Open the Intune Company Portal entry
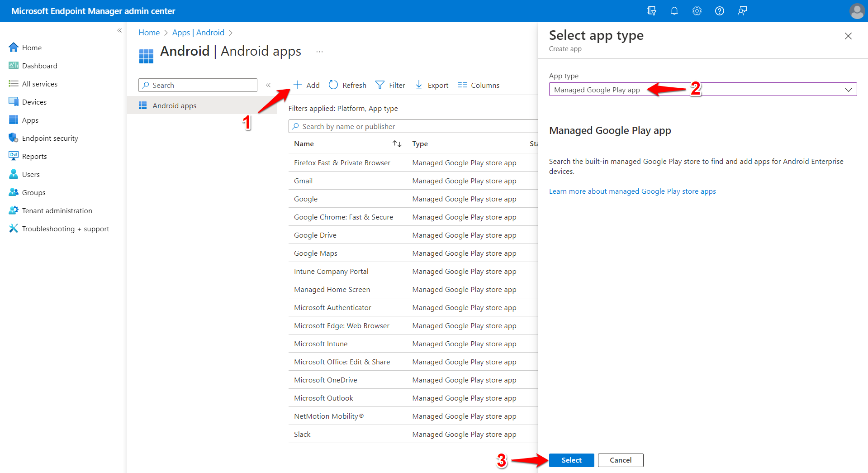The image size is (868, 473). [331, 271]
